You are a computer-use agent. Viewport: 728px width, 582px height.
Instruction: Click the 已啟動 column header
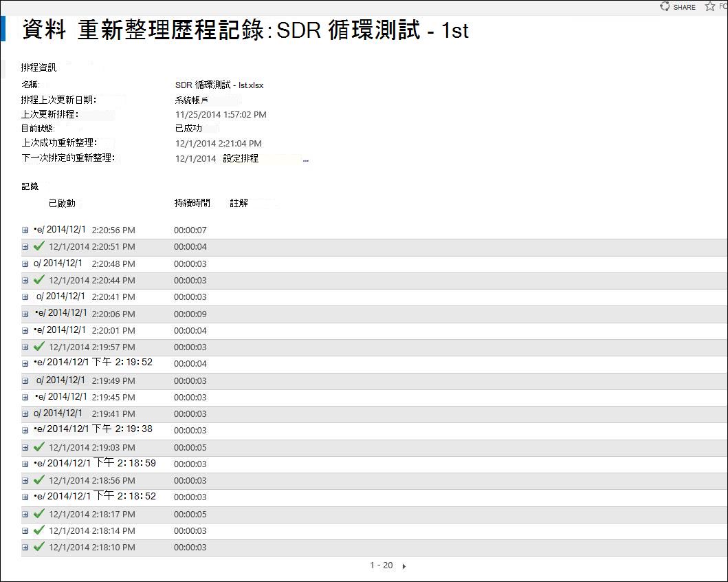pyautogui.click(x=62, y=203)
